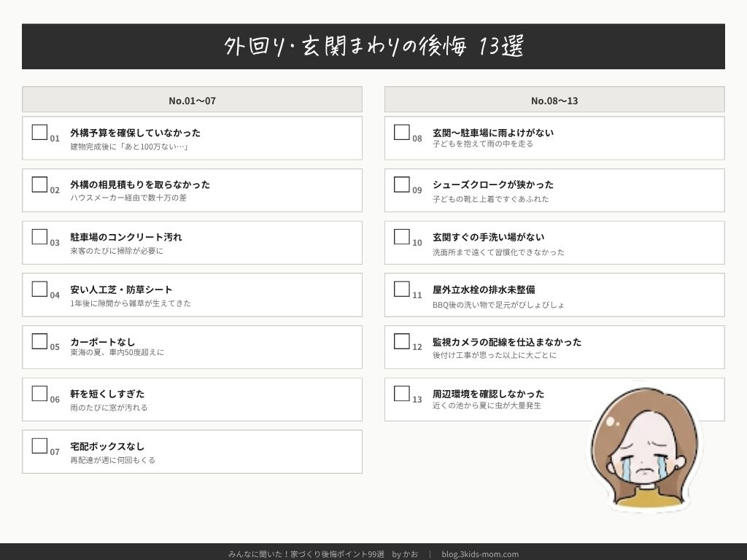
Task: Click the No.01〜07 column header
Action: click(x=192, y=100)
